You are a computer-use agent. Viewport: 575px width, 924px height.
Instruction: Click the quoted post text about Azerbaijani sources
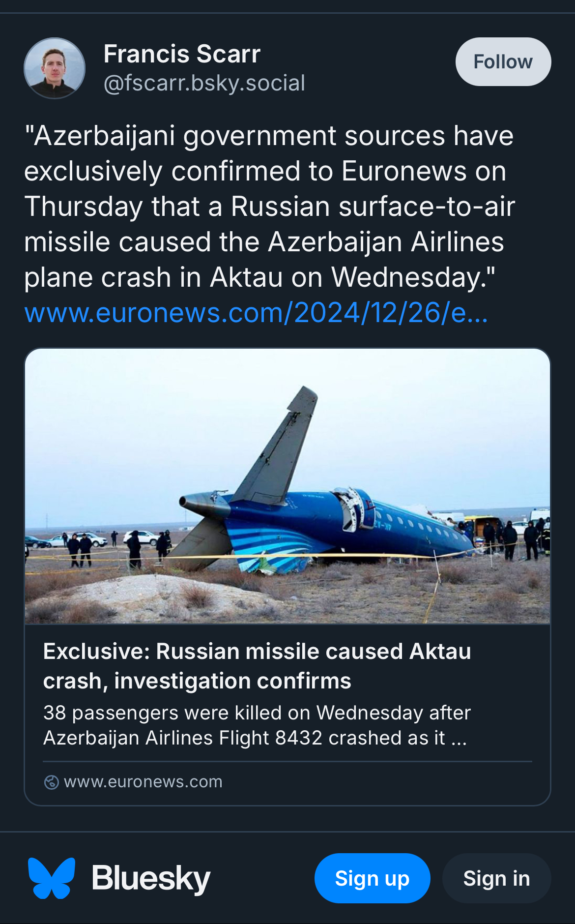pyautogui.click(x=269, y=207)
